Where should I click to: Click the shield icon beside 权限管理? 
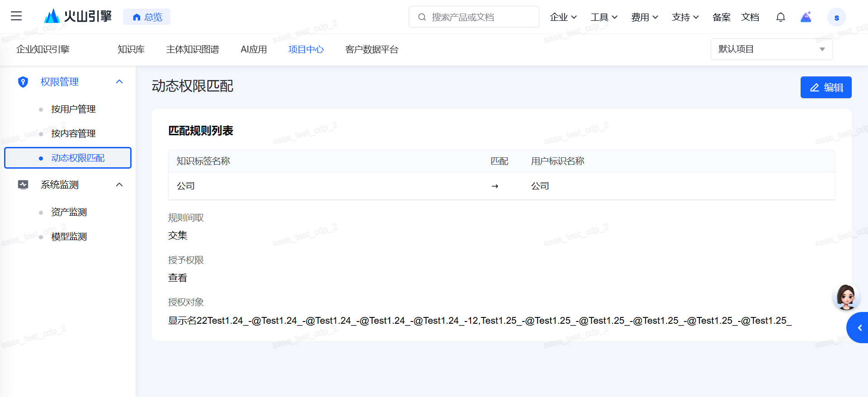point(23,82)
